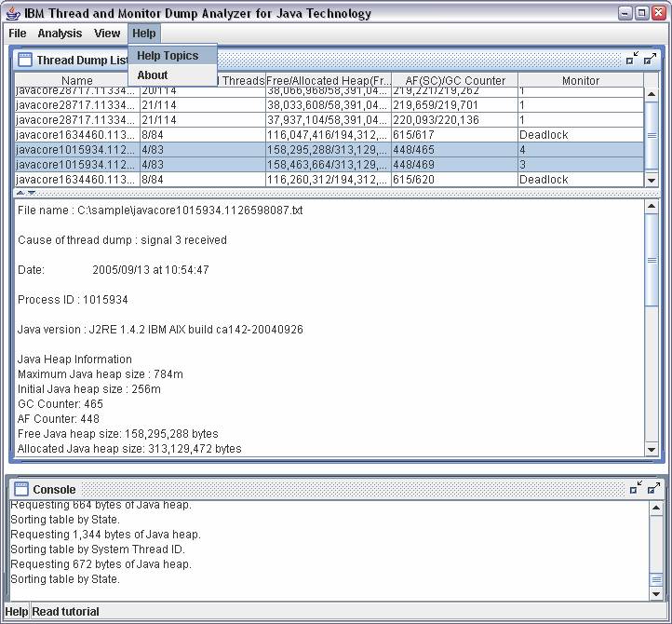Click heap cell 38,033,608/58,391,04...
Image resolution: width=672 pixels, height=624 pixels.
point(329,105)
